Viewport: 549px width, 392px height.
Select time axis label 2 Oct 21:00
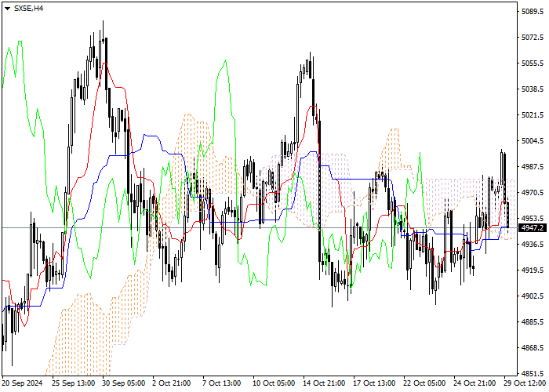[172, 383]
